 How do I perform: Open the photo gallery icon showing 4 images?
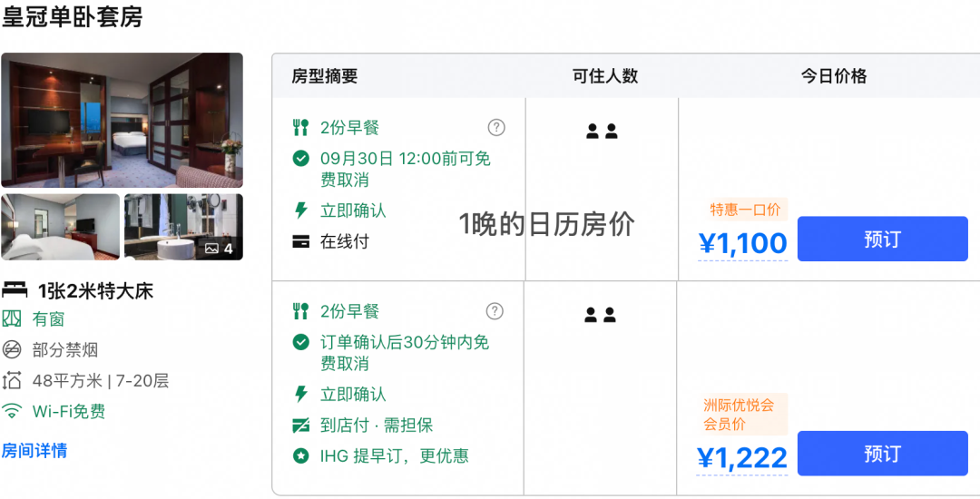219,249
